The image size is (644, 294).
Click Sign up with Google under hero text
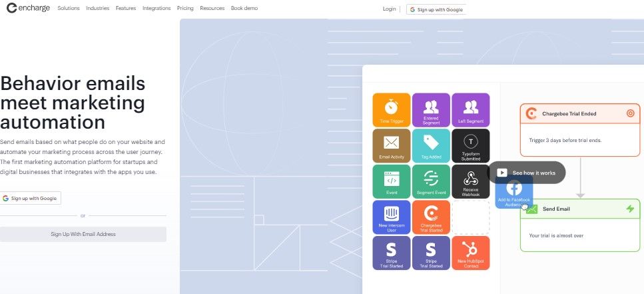click(x=31, y=198)
